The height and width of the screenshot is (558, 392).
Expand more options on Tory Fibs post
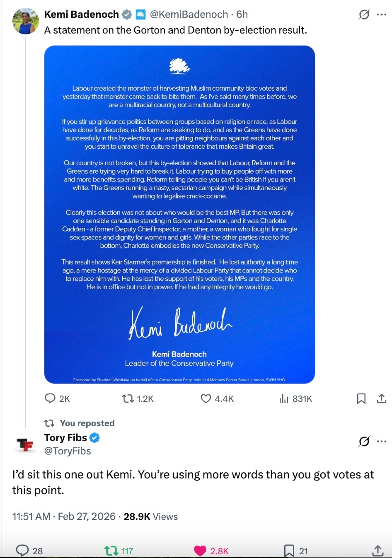coord(382,442)
